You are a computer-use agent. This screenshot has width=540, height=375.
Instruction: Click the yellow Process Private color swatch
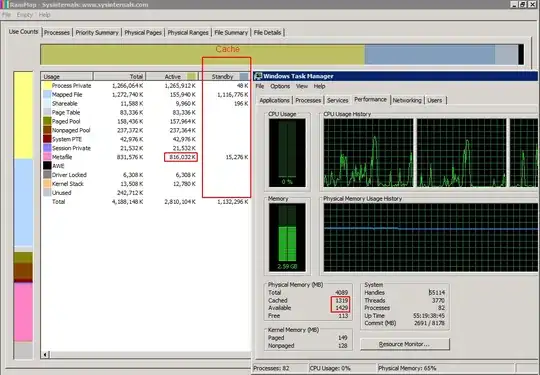point(47,85)
